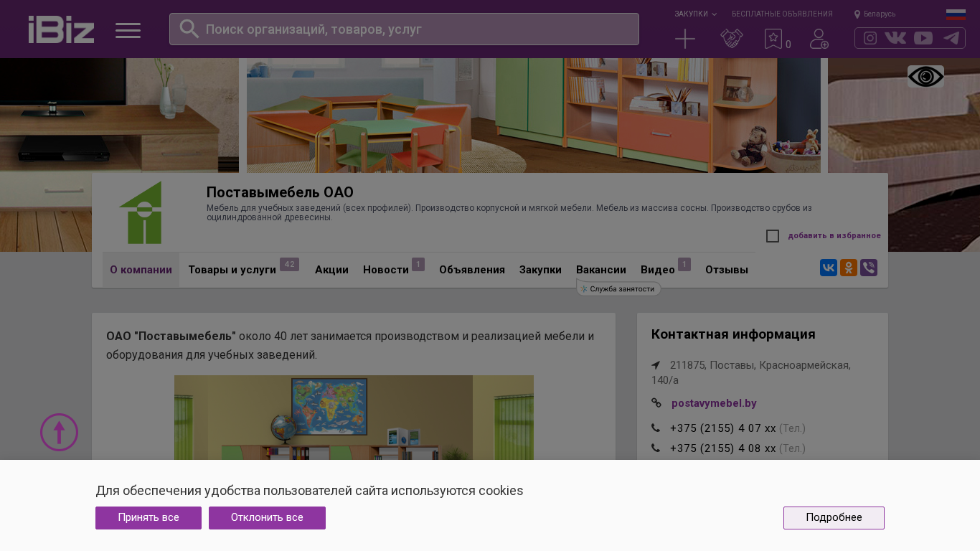Click Принять все cookies button

click(x=149, y=518)
